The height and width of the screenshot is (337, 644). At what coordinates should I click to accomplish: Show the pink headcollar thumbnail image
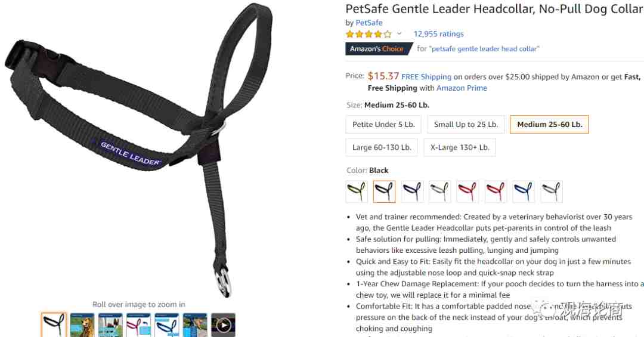coord(139,325)
